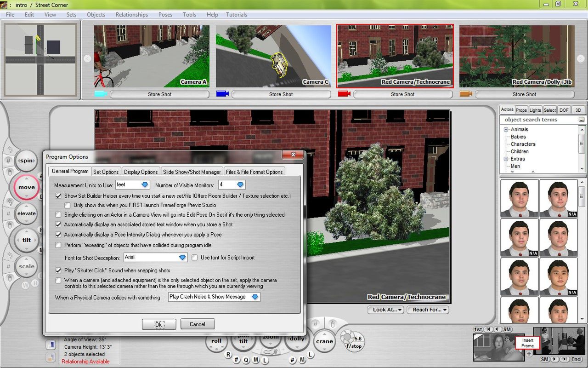Switch to Set Options tab
The width and height of the screenshot is (588, 368).
[106, 172]
